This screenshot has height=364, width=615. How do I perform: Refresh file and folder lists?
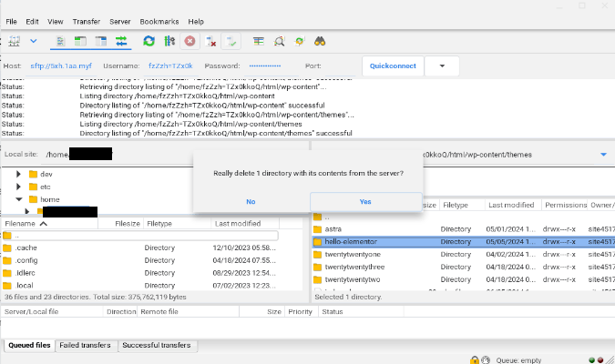coord(149,41)
